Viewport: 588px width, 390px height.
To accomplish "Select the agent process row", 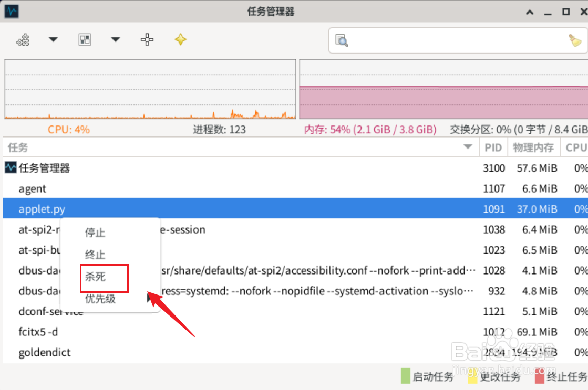I will tap(295, 188).
